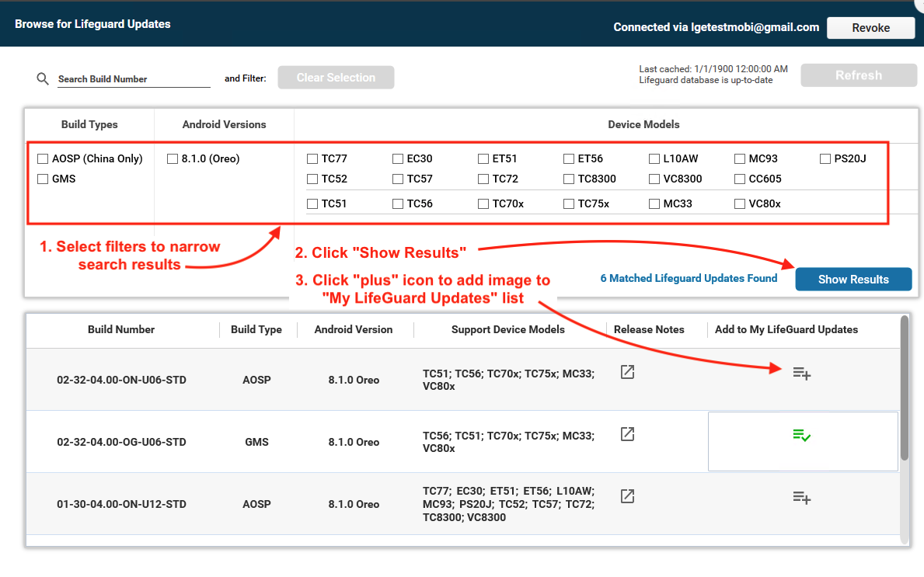924x577 pixels.
Task: Open release notes for 01-30-04.00-ON-U12-STD
Action: pos(627,496)
